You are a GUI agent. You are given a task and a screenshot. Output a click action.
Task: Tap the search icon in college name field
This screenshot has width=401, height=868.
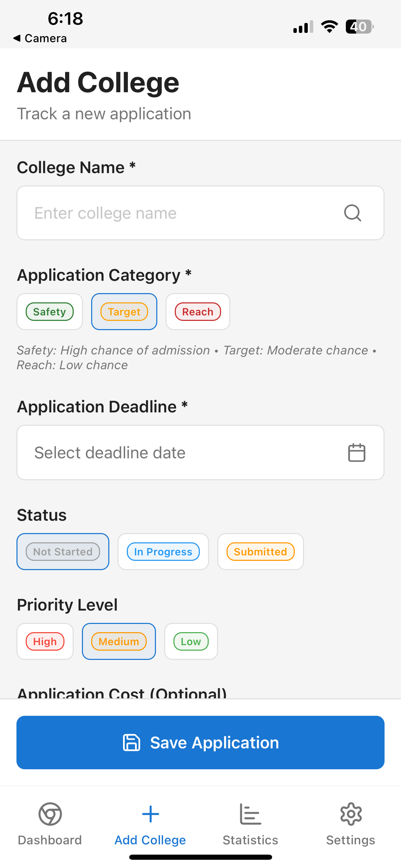point(353,213)
